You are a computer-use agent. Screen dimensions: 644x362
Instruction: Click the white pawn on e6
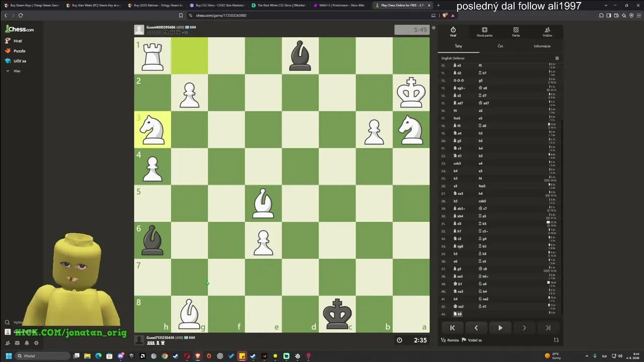(263, 240)
